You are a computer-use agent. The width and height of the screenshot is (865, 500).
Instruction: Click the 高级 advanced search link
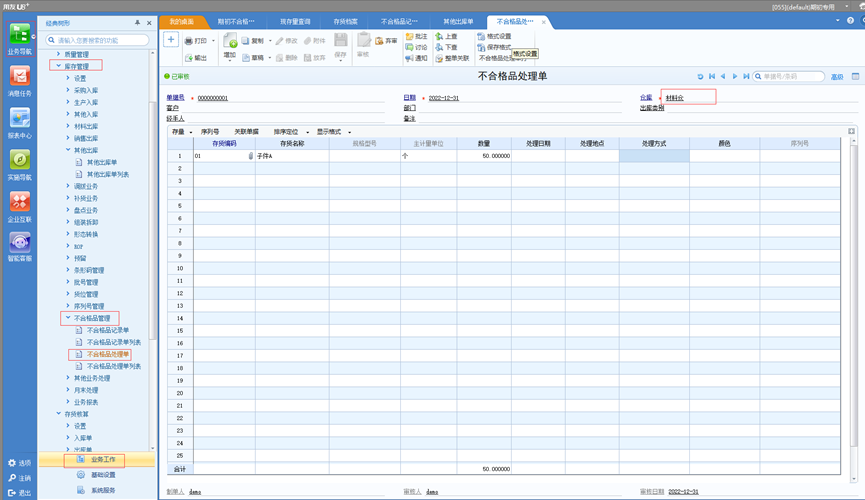(837, 77)
